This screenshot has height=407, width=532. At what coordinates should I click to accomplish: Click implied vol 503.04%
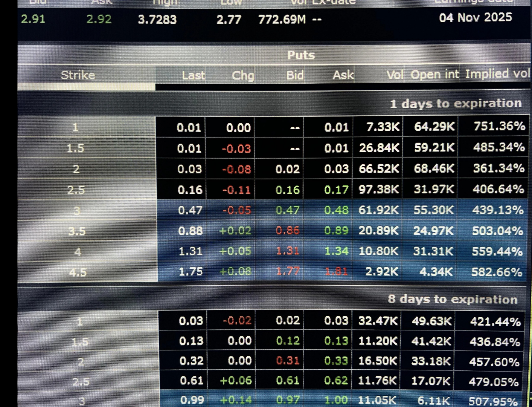[x=497, y=231]
